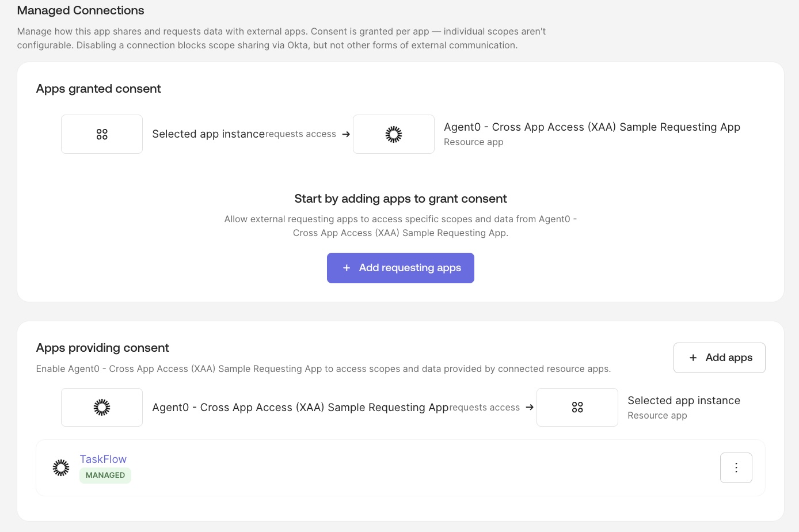The image size is (799, 532).
Task: Click the TaskFlow sunburst app icon
Action: point(61,468)
